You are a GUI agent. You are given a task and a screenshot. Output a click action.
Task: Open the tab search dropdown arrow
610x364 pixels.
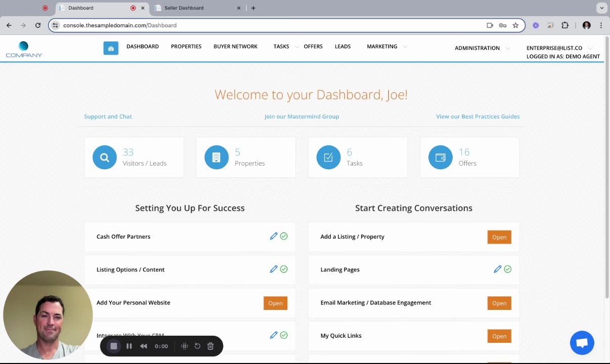pyautogui.click(x=601, y=8)
